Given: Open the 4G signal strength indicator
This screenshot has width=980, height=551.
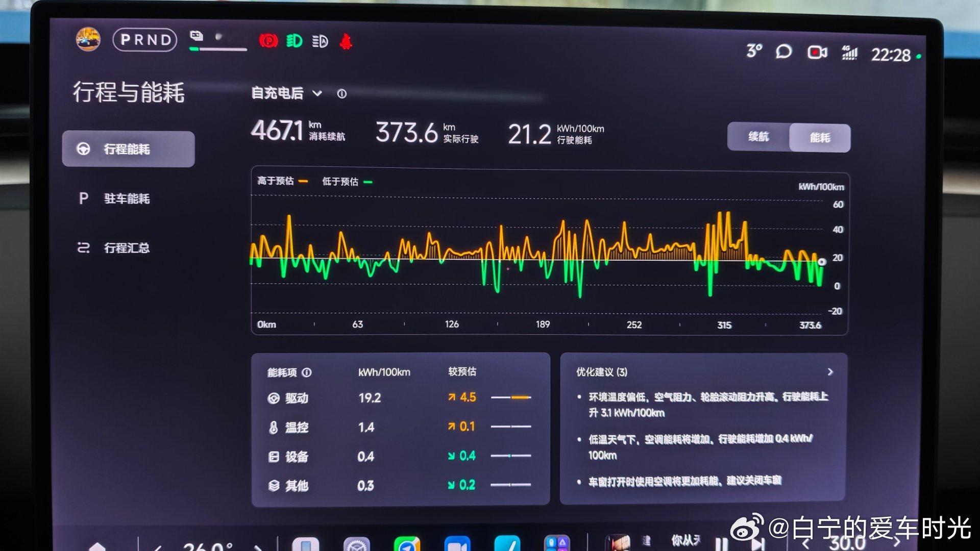Looking at the screenshot, I should tap(849, 53).
